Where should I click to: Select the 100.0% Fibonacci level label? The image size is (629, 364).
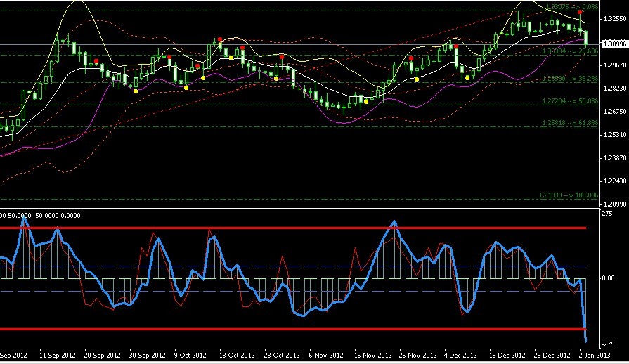(569, 195)
